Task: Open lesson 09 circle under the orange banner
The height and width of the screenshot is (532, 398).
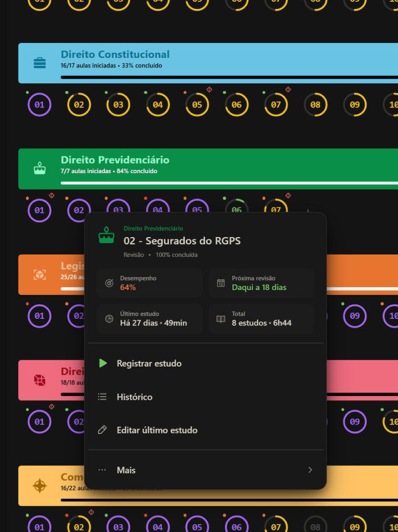Action: pos(355,316)
